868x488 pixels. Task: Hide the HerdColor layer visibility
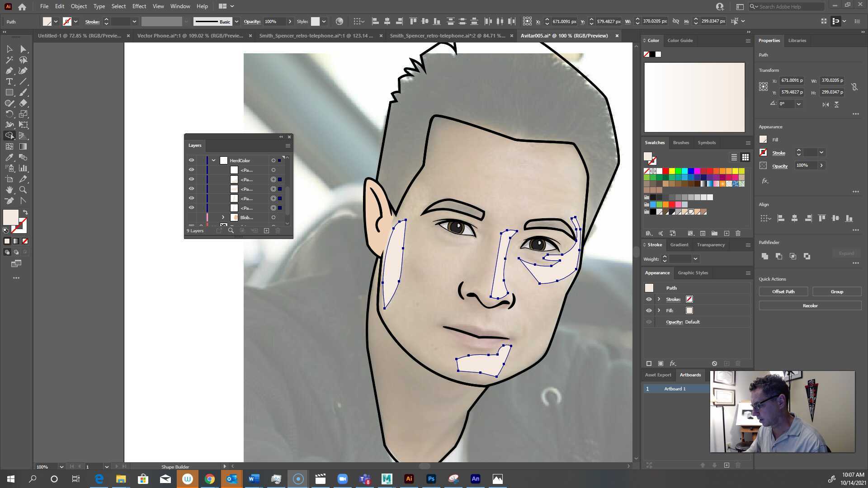click(192, 160)
